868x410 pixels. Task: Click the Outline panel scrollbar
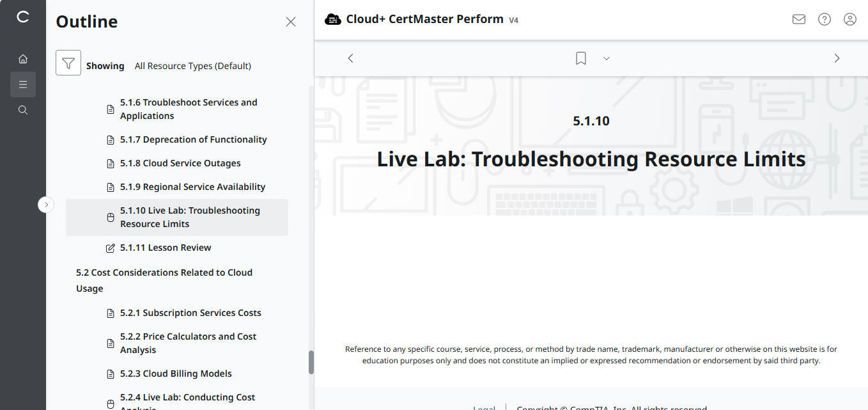pos(311,362)
